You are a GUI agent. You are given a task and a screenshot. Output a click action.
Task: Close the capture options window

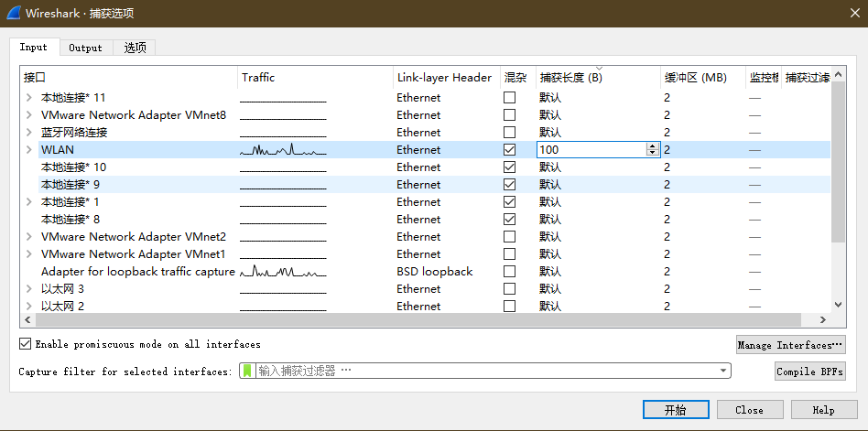click(854, 13)
